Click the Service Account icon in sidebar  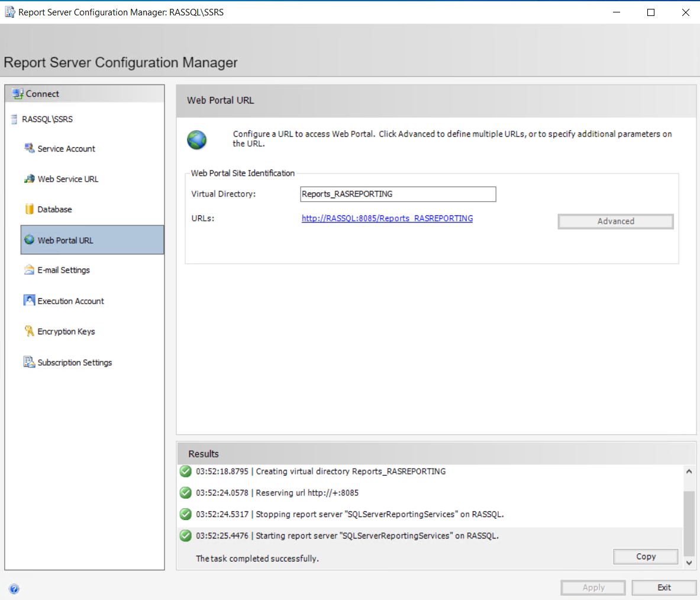(x=29, y=148)
